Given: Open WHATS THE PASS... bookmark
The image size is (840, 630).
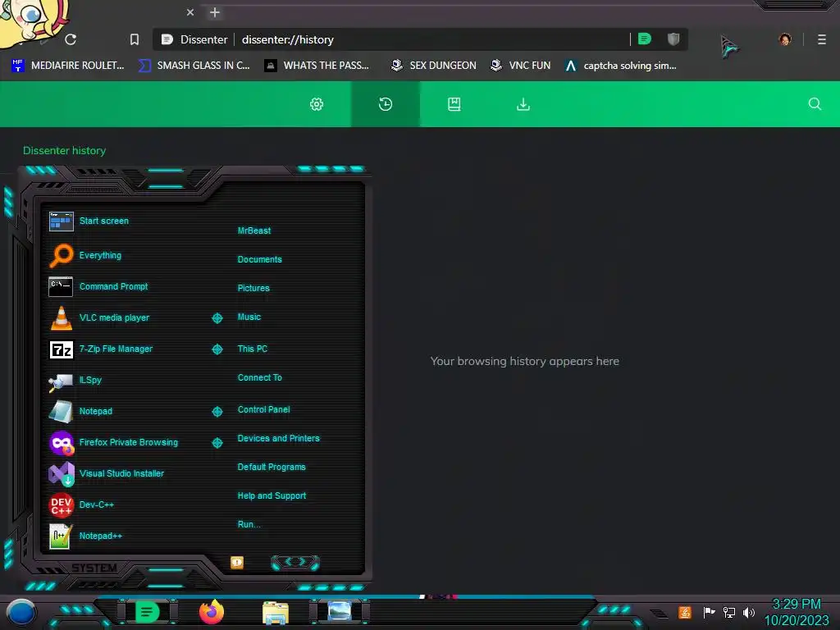Looking at the screenshot, I should pyautogui.click(x=317, y=66).
